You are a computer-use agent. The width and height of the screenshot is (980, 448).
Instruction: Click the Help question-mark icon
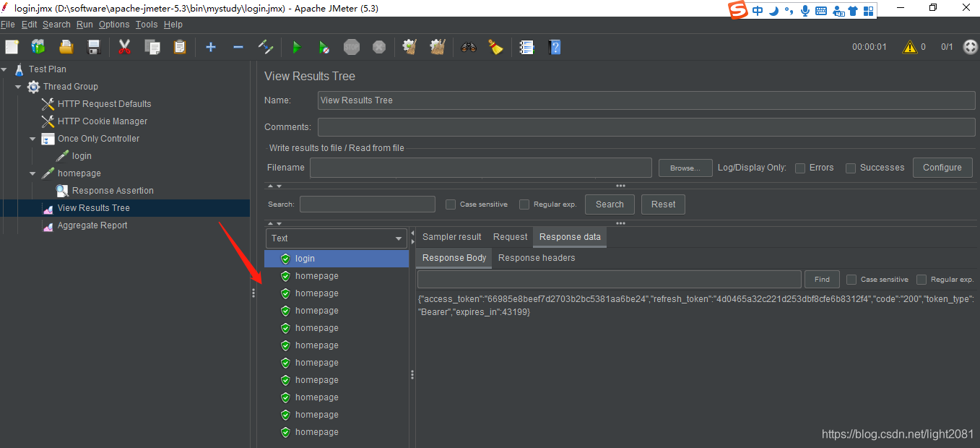[x=554, y=47]
